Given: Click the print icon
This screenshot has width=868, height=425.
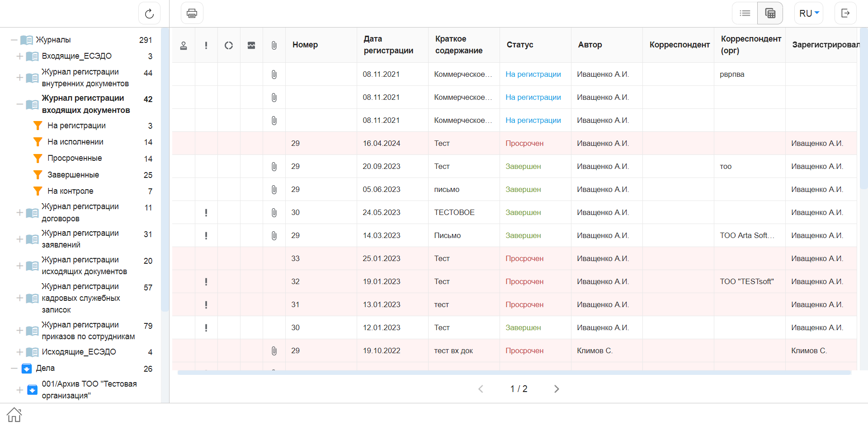Looking at the screenshot, I should [192, 14].
